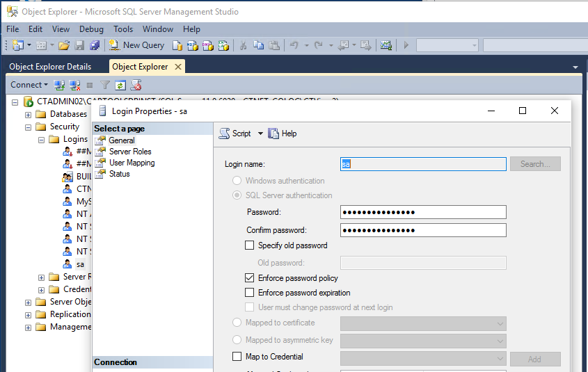Check the Map to Credential checkbox
The width and height of the screenshot is (588, 372).
237,356
